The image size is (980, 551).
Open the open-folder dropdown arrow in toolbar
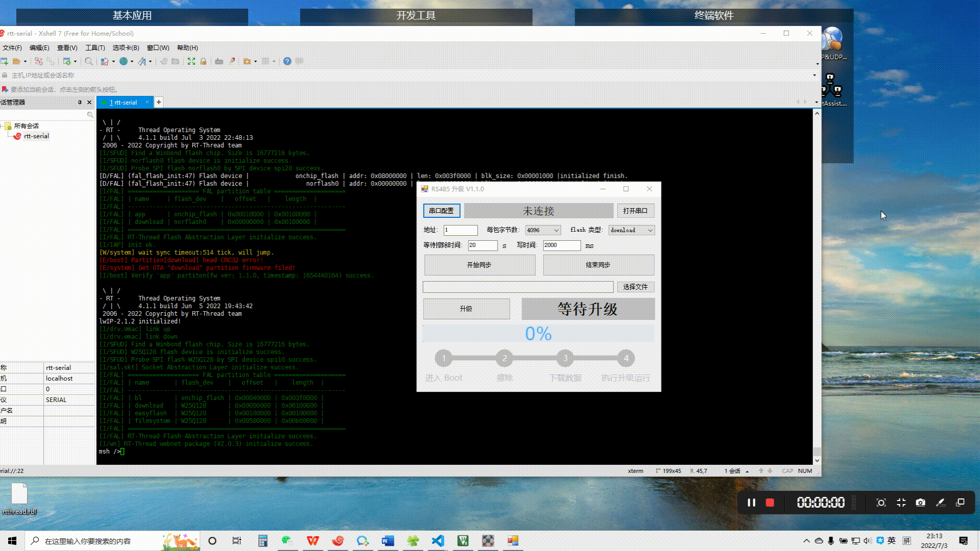(x=25, y=61)
